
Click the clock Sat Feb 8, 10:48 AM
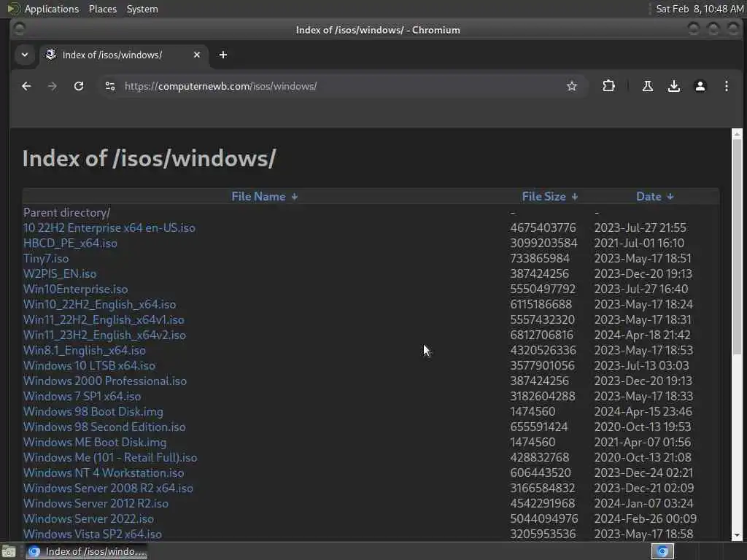700,9
